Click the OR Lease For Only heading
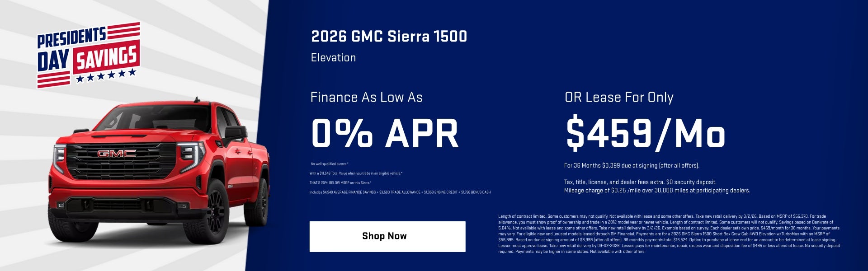The image size is (868, 271). click(619, 98)
